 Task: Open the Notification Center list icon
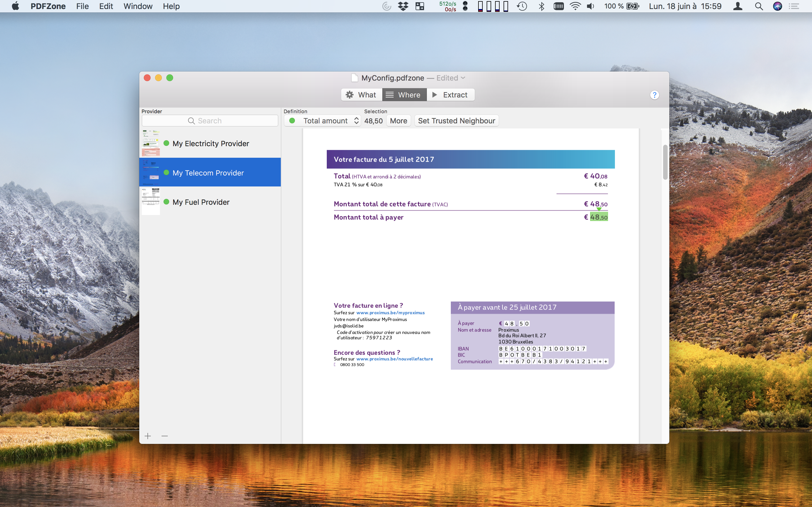(794, 6)
